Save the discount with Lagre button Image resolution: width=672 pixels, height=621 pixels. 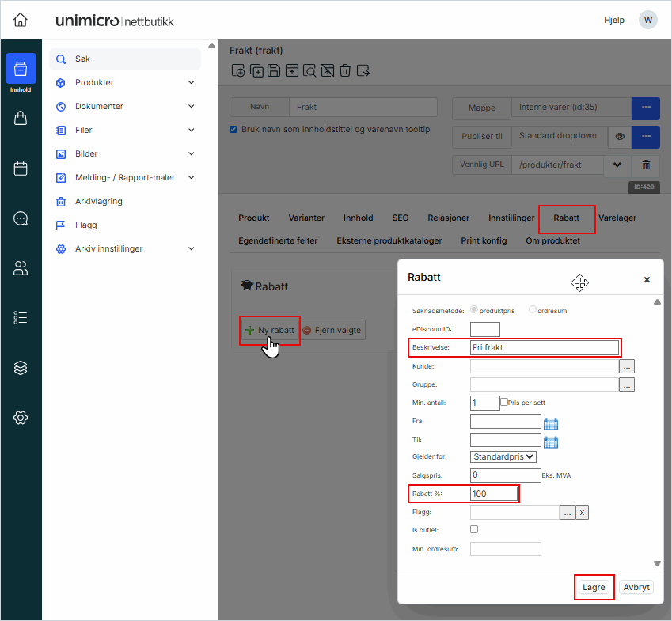coord(594,587)
